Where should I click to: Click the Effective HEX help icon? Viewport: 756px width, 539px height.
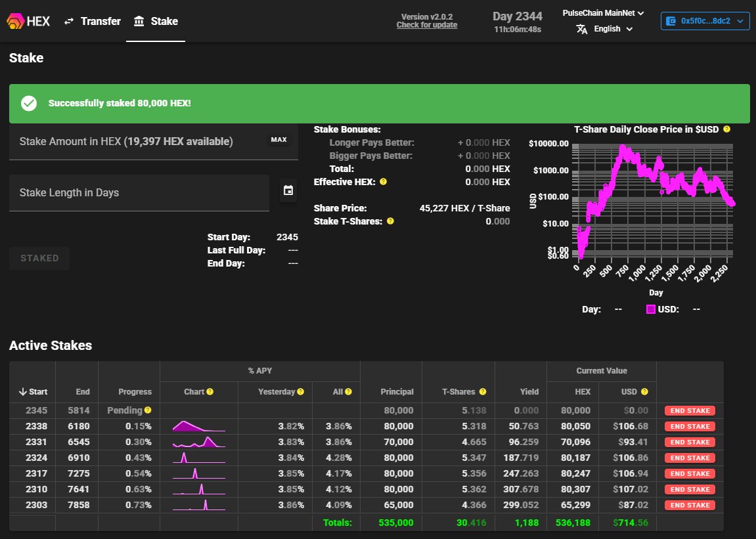(x=384, y=182)
